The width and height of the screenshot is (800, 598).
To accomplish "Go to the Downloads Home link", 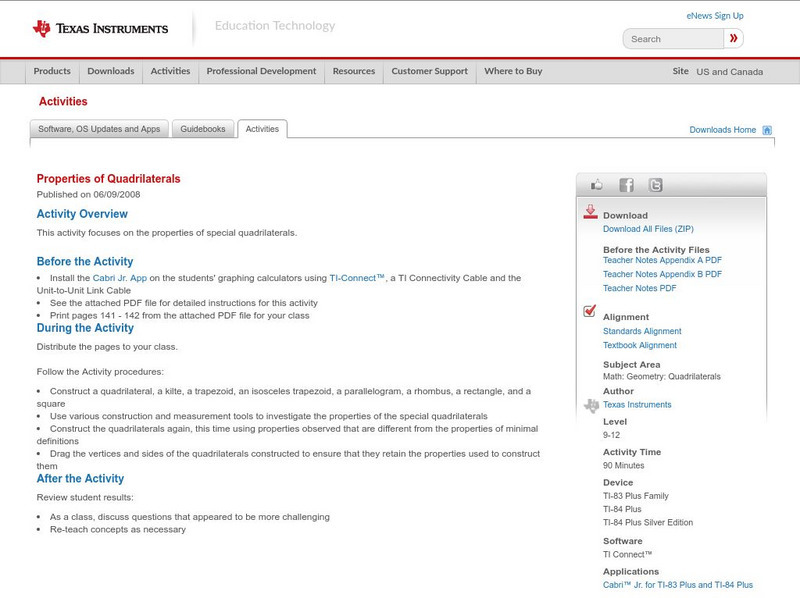I will (722, 130).
